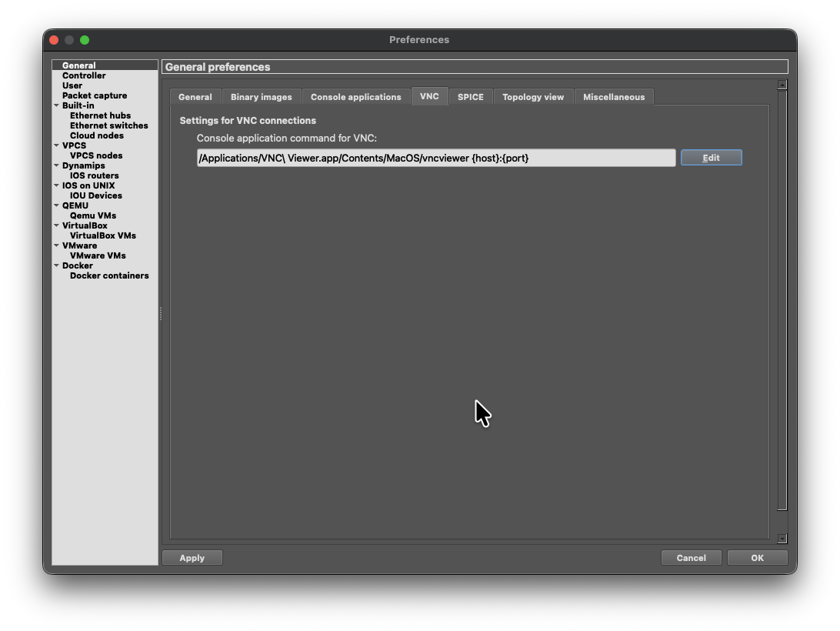Collapse the Built-in tree section arrow
Screen dimensions: 840x631
[x=56, y=105]
